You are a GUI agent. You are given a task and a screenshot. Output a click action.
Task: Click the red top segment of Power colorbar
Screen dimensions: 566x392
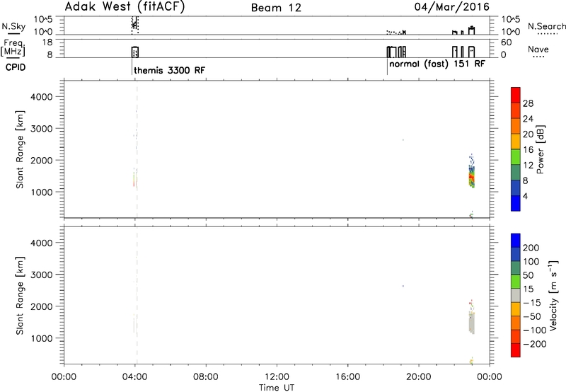516,95
